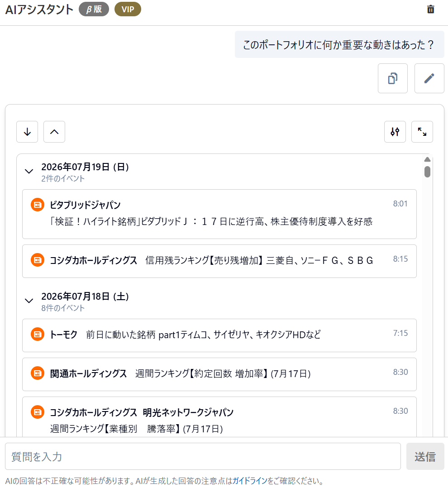448x488 pixels.
Task: Click the 7:15 timestamp
Action: coord(400,333)
